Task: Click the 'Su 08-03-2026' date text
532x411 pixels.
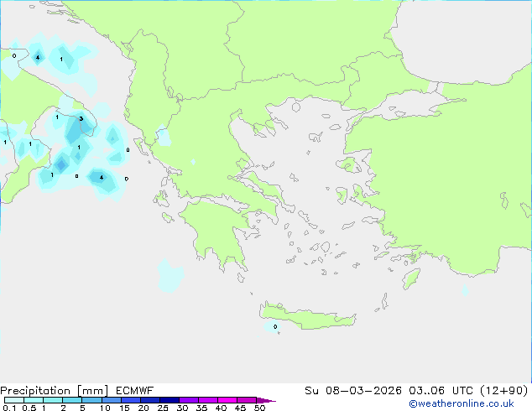Action: click(x=353, y=391)
